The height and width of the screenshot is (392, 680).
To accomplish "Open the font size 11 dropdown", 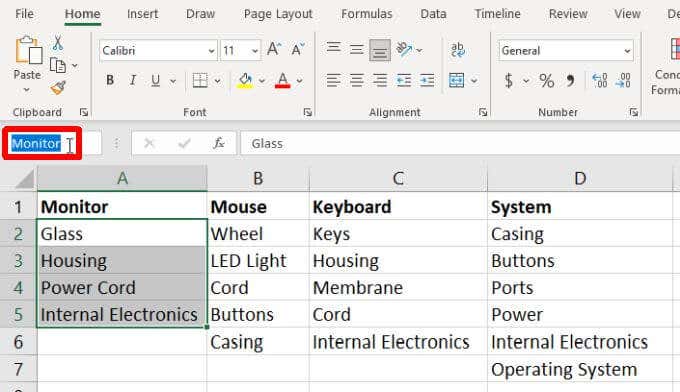I will point(255,51).
